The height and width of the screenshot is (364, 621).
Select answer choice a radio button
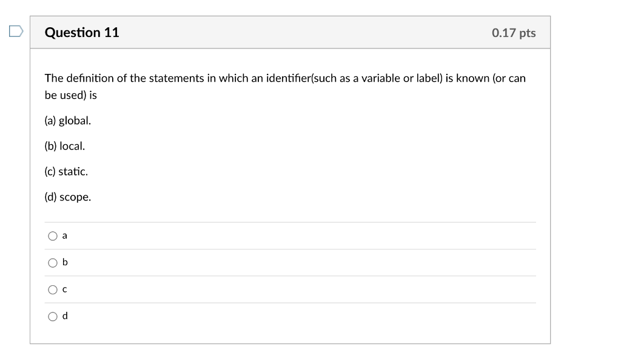pyautogui.click(x=53, y=236)
